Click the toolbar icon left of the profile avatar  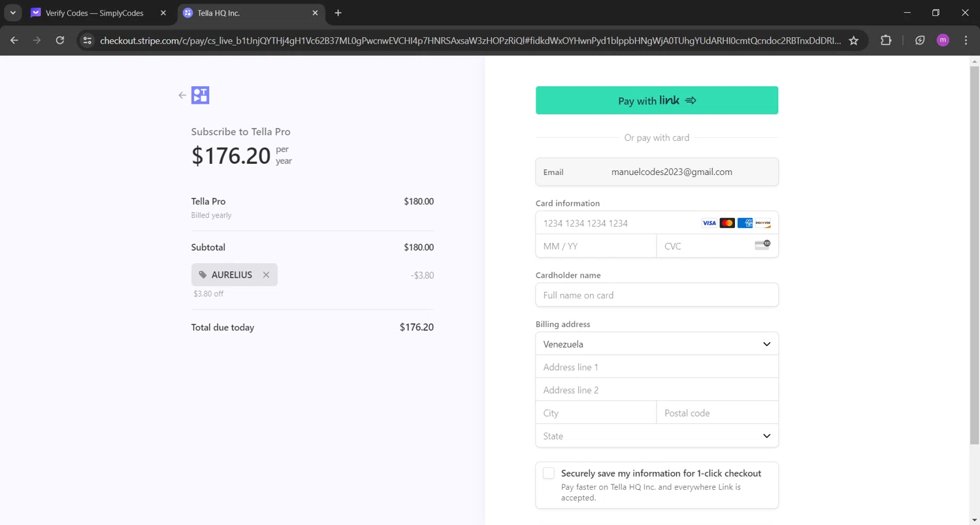(x=920, y=40)
